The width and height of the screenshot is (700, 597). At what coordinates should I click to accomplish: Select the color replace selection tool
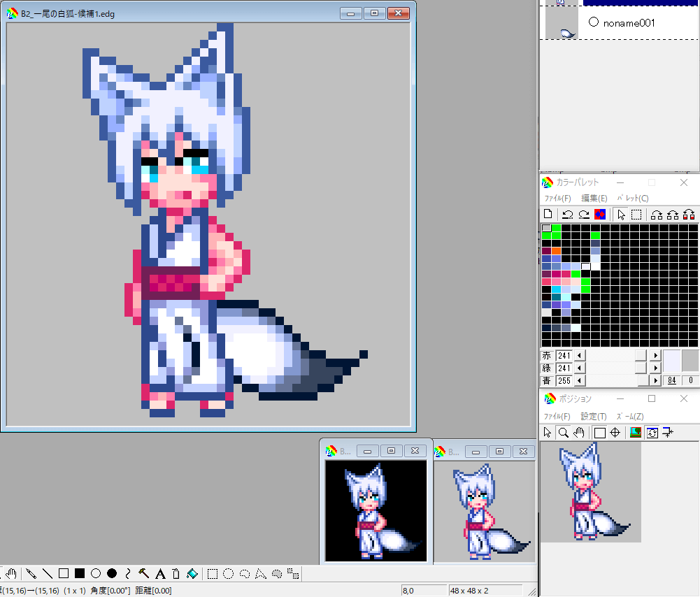(293, 574)
